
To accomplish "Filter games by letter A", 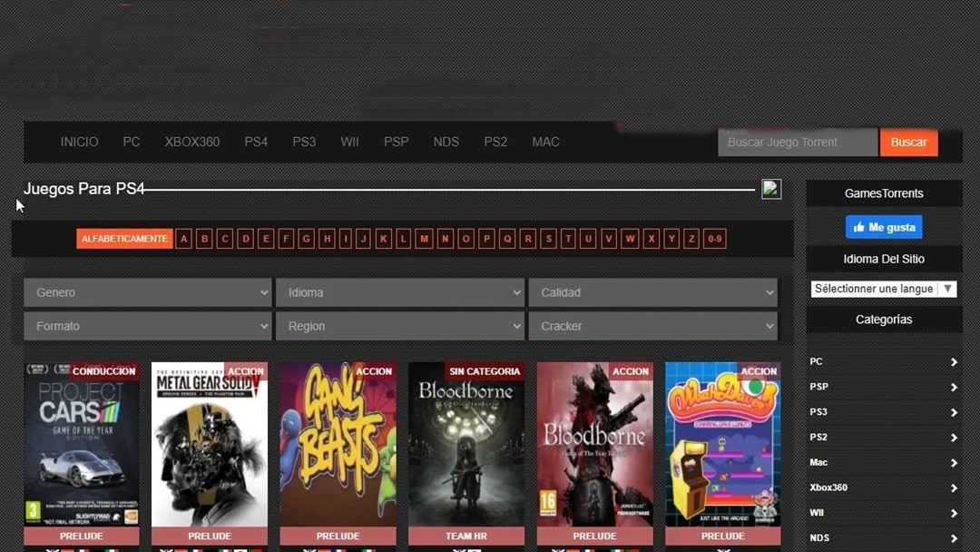I will point(183,239).
